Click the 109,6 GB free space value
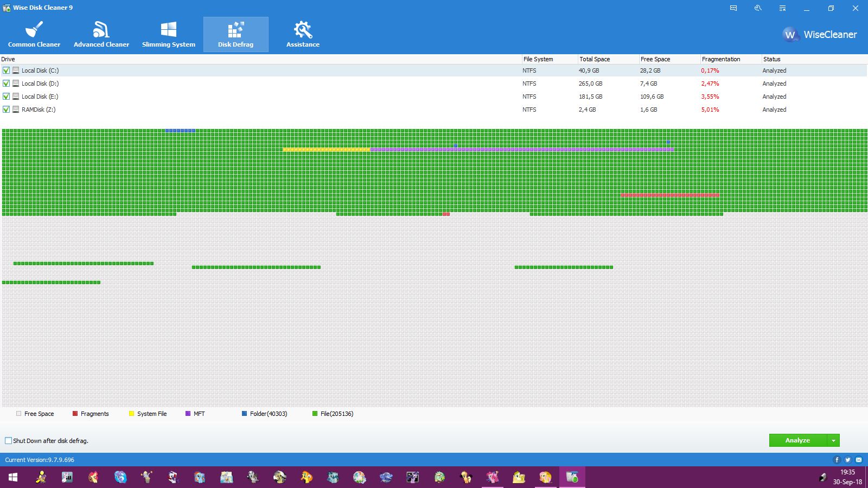Viewport: 868px width, 488px height. (652, 97)
